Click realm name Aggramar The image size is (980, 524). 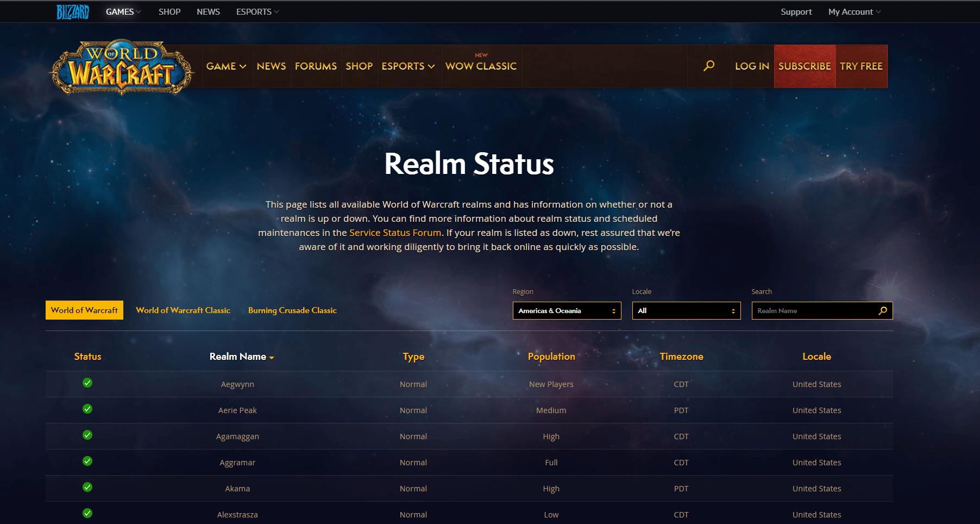(237, 463)
